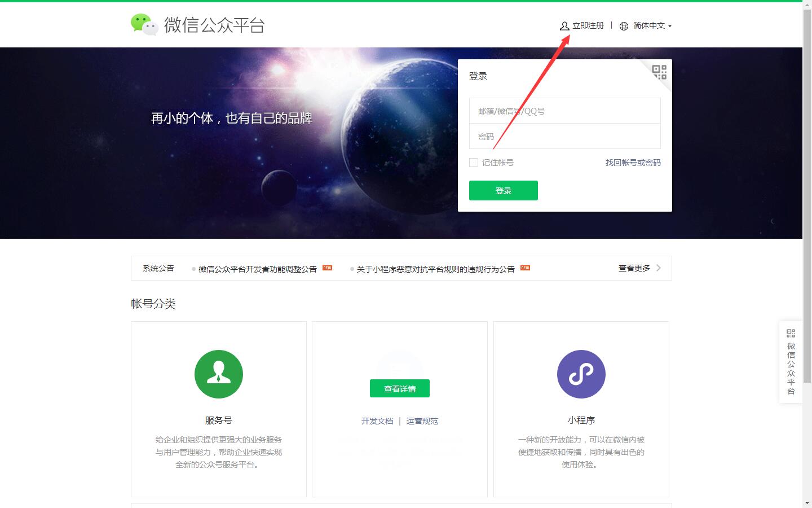Select the 小程序 purple icon
This screenshot has height=508, width=812.
581,374
